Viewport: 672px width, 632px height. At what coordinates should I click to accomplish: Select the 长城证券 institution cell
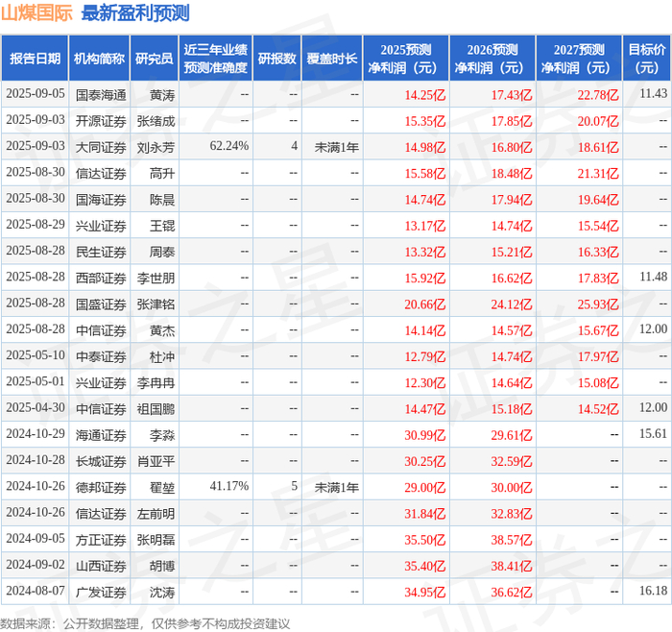pyautogui.click(x=101, y=461)
